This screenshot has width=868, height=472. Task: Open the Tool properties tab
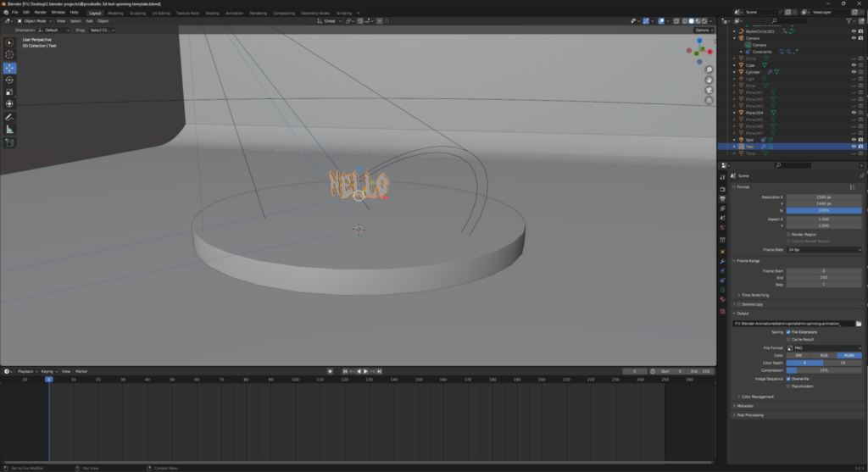722,178
